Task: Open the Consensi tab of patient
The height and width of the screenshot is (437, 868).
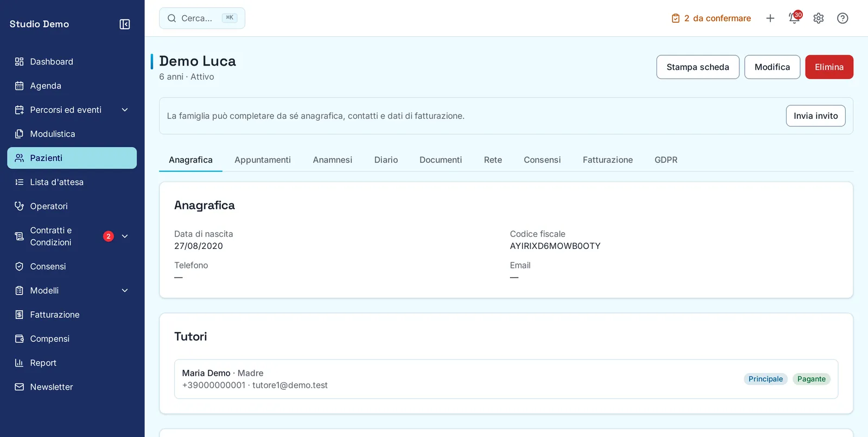Action: click(542, 160)
